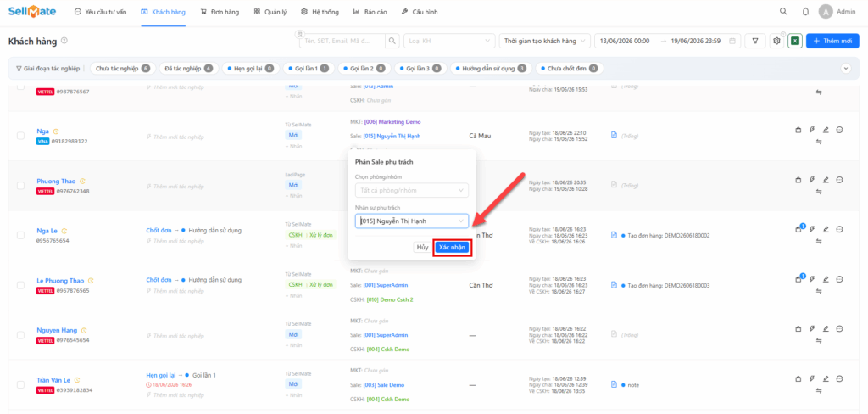The height and width of the screenshot is (414, 868).
Task: Open the Admin avatar menu
Action: (826, 12)
